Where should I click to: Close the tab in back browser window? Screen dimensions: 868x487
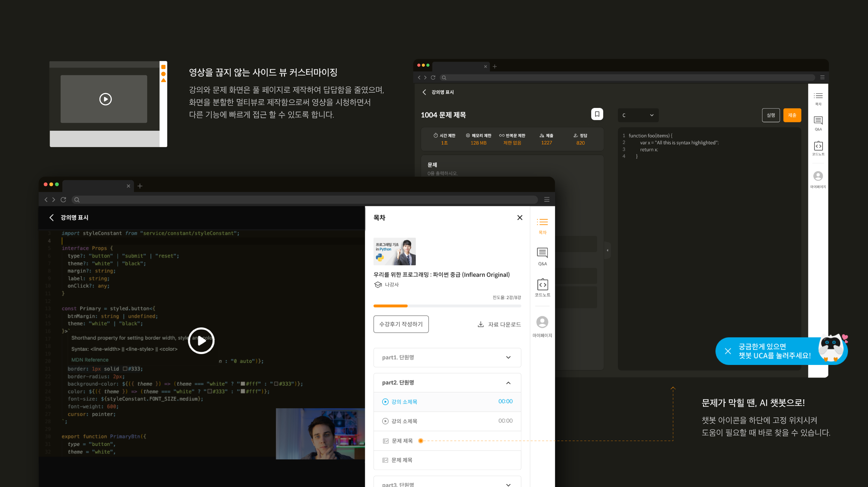[486, 66]
